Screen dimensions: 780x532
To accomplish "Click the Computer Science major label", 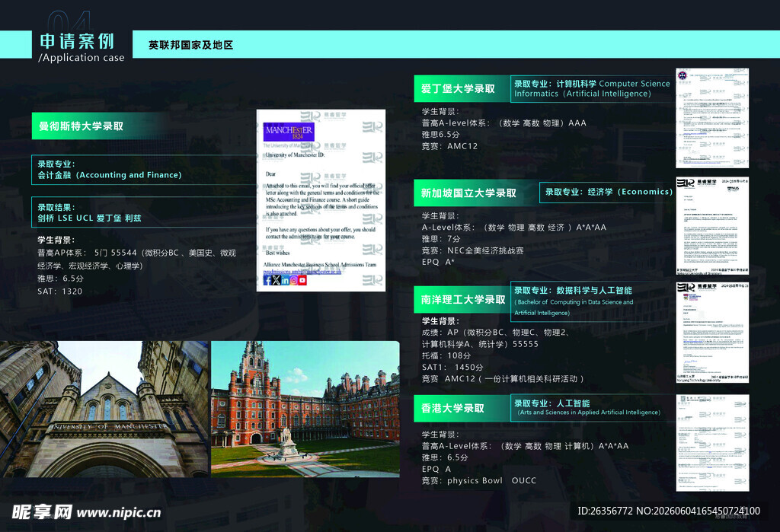I will (592, 84).
